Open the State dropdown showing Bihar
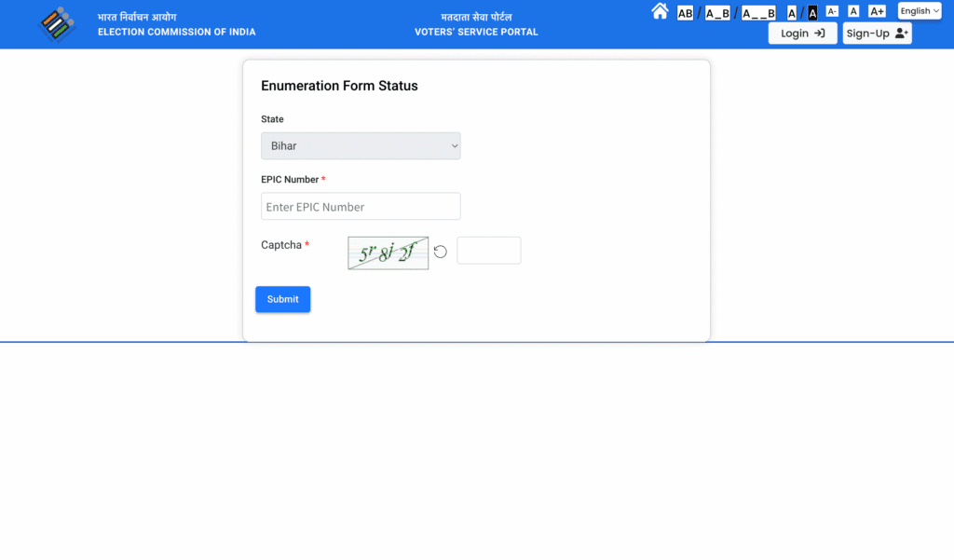 361,146
